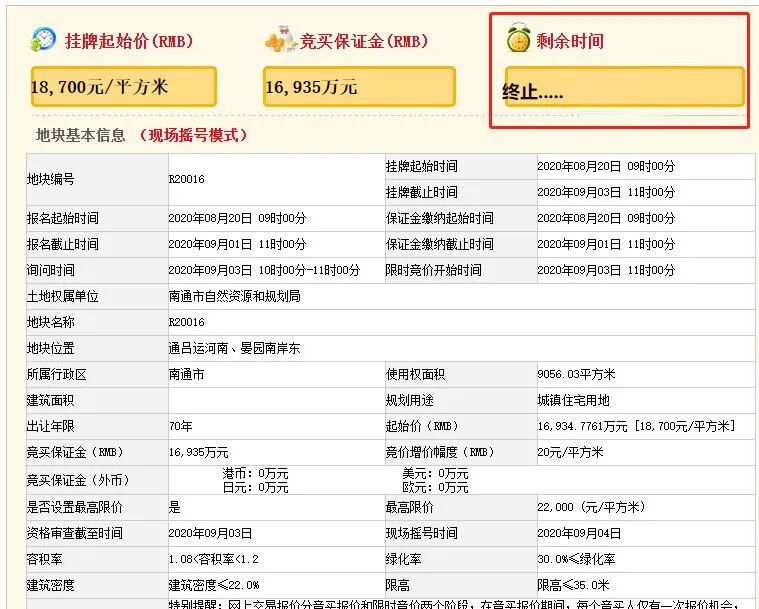Click the 地块位置 row label
The image size is (759, 609).
[50, 349]
